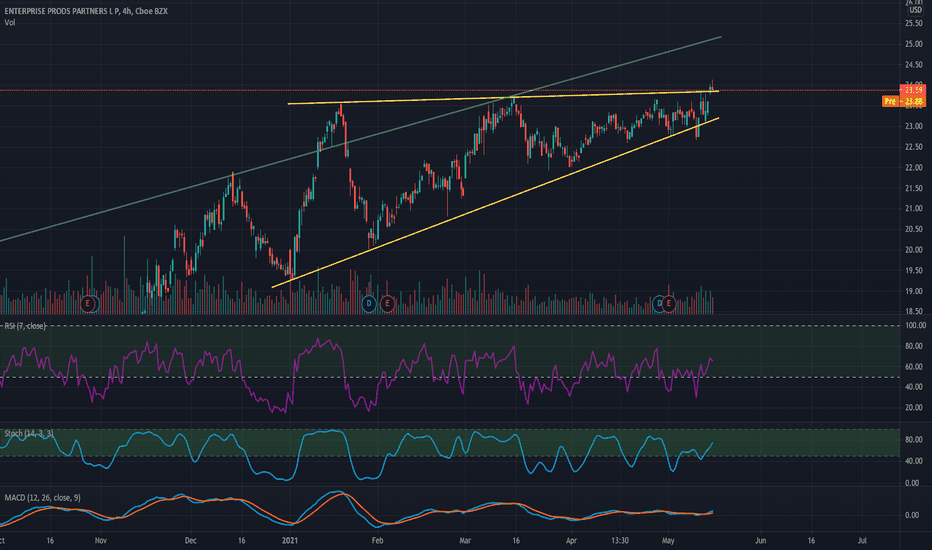
Task: Click the Jul label on time axis
Action: tap(862, 540)
